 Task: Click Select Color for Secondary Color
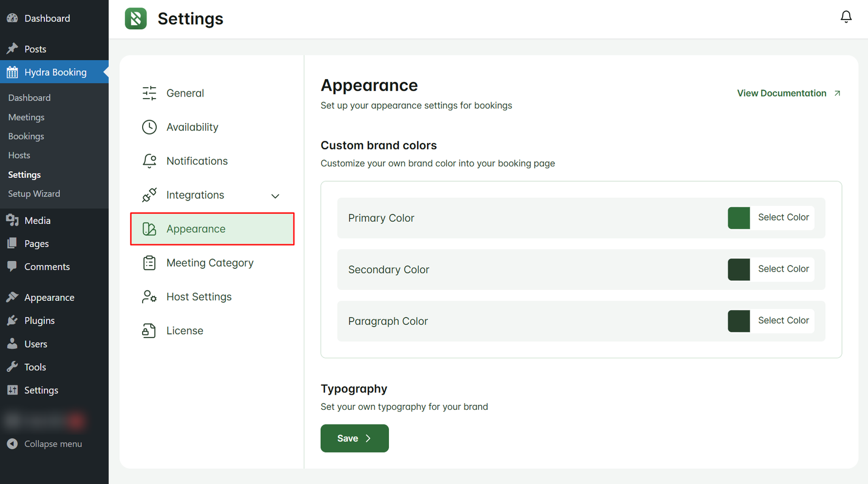pos(783,269)
